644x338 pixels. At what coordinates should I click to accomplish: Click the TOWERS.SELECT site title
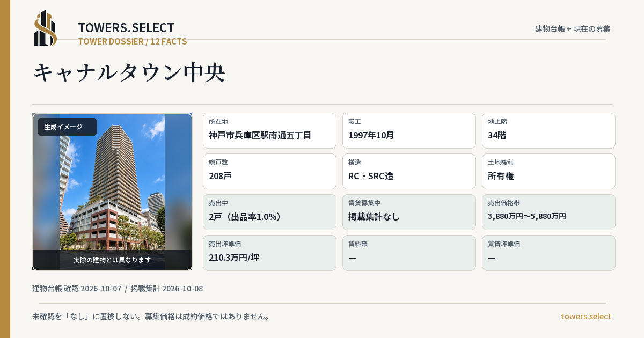pos(126,28)
